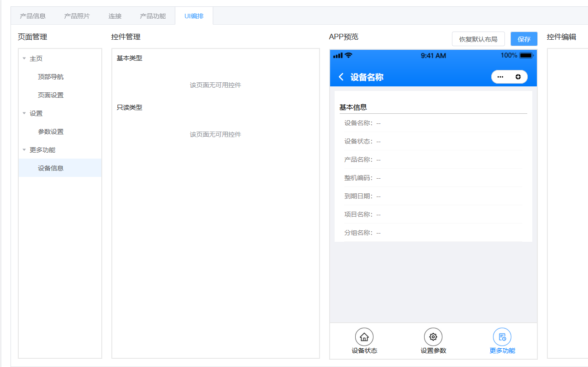Select the 设备状态 home icon
Image resolution: width=588 pixels, height=367 pixels.
click(364, 337)
